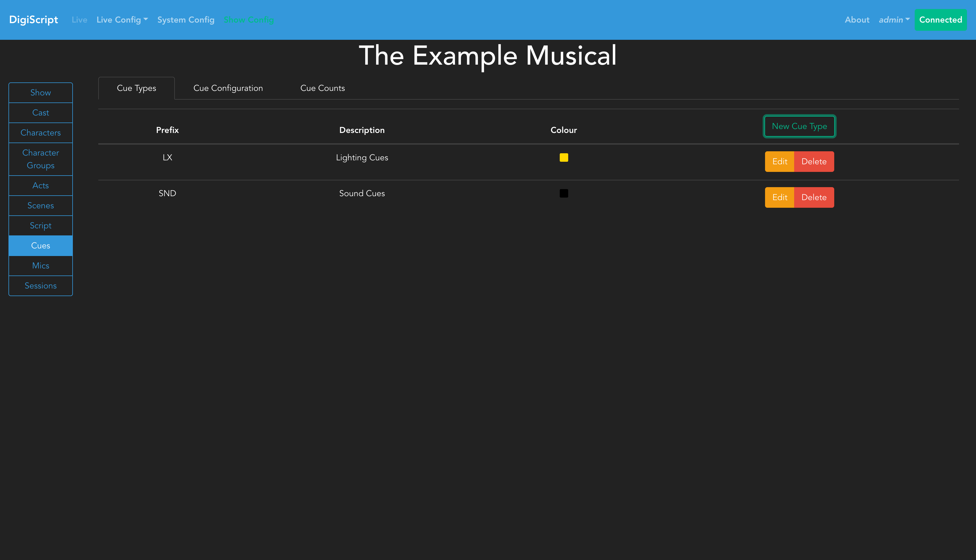The height and width of the screenshot is (560, 976).
Task: Switch to the Cue Configuration tab
Action: [228, 88]
